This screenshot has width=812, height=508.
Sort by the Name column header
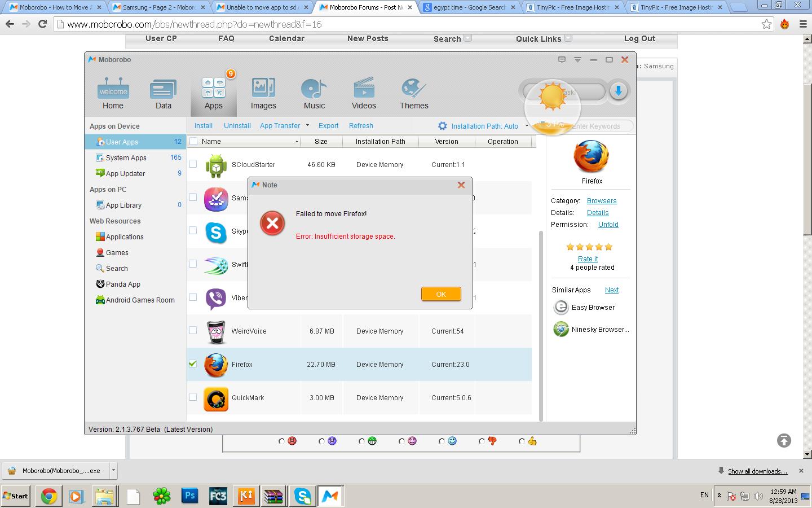click(x=244, y=142)
